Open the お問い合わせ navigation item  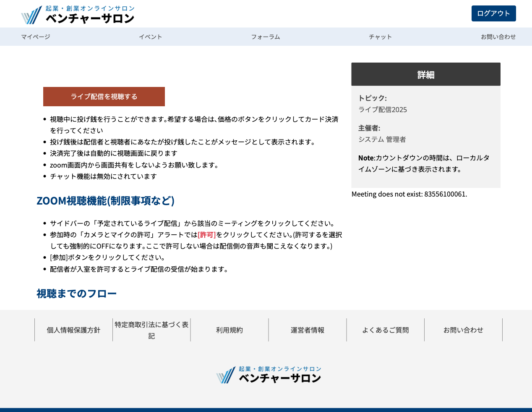498,37
